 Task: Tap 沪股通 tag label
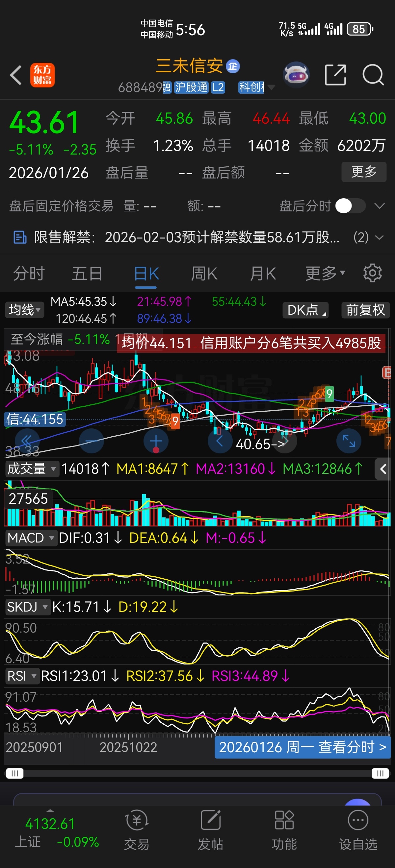[191, 87]
